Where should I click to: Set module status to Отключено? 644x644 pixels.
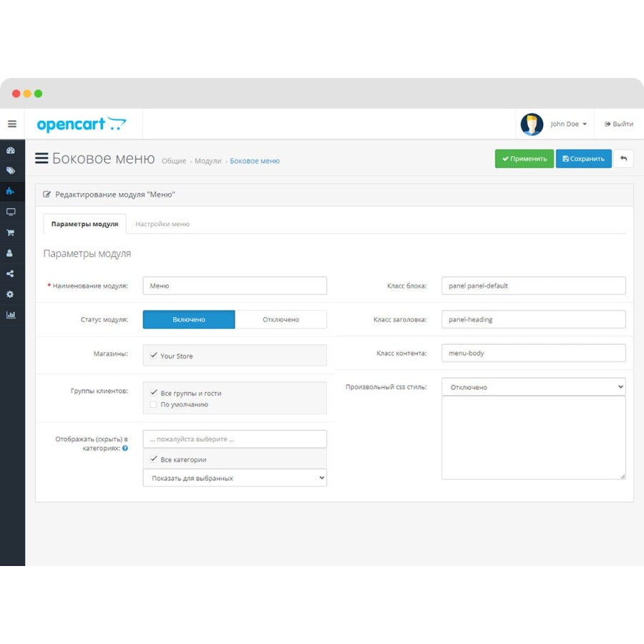click(281, 320)
